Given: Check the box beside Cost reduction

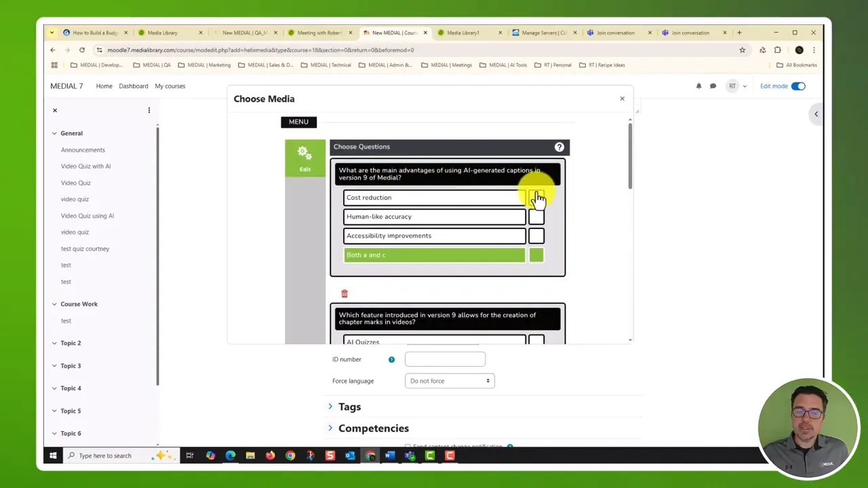Looking at the screenshot, I should (536, 198).
